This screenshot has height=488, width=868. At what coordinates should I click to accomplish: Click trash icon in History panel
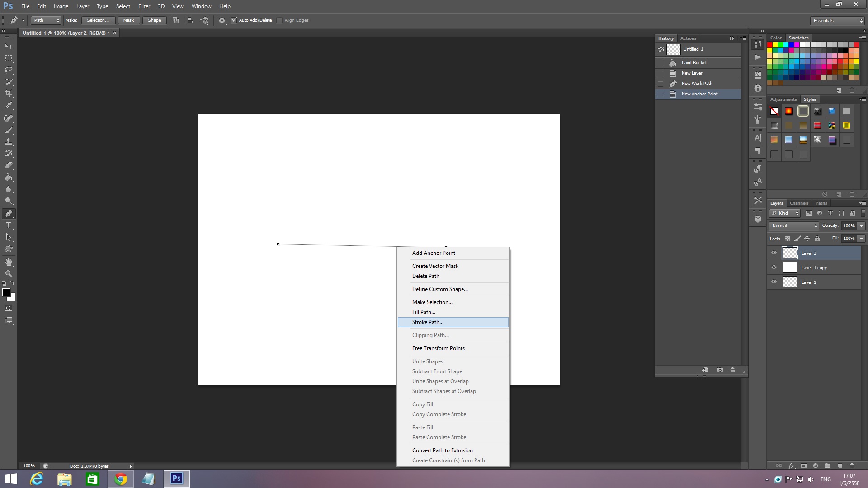(733, 370)
